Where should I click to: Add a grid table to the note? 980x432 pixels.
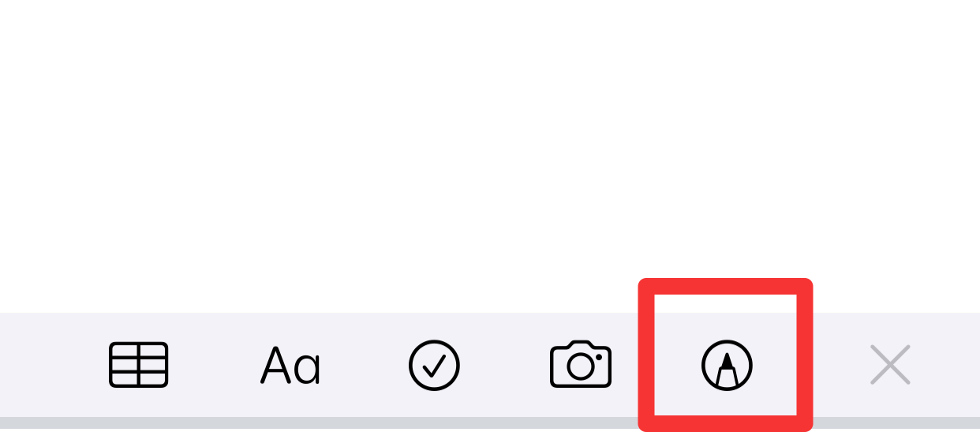click(138, 365)
